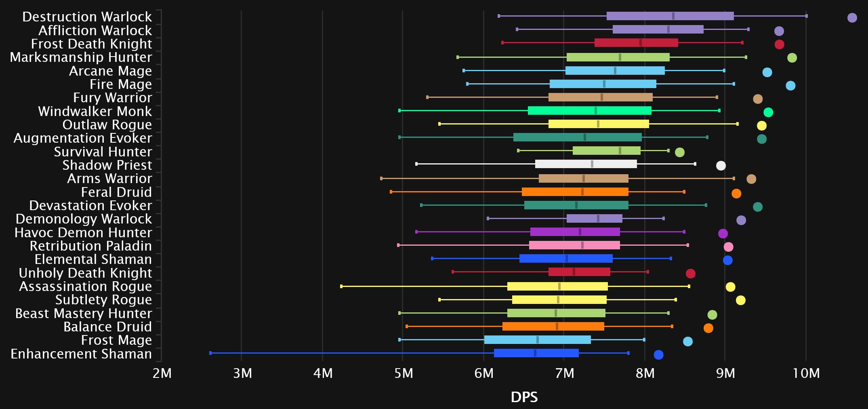The image size is (868, 409).
Task: Click the Assassination Rogue label
Action: (85, 287)
